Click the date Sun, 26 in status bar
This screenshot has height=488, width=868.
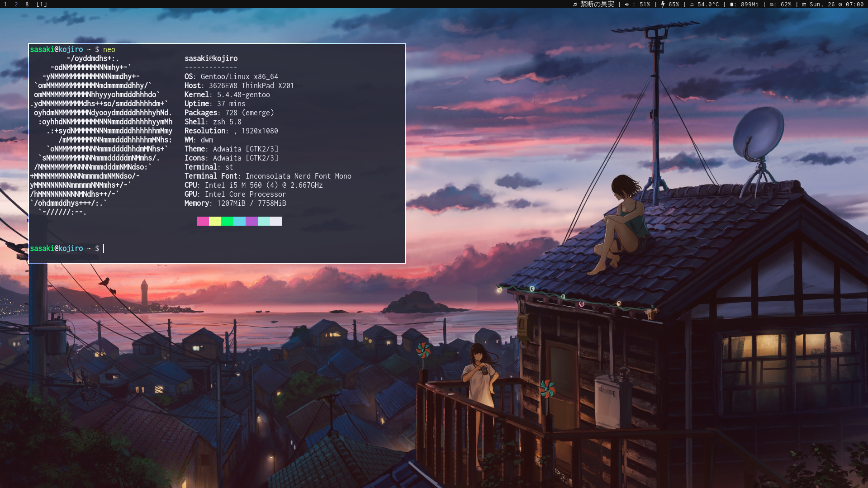click(822, 5)
